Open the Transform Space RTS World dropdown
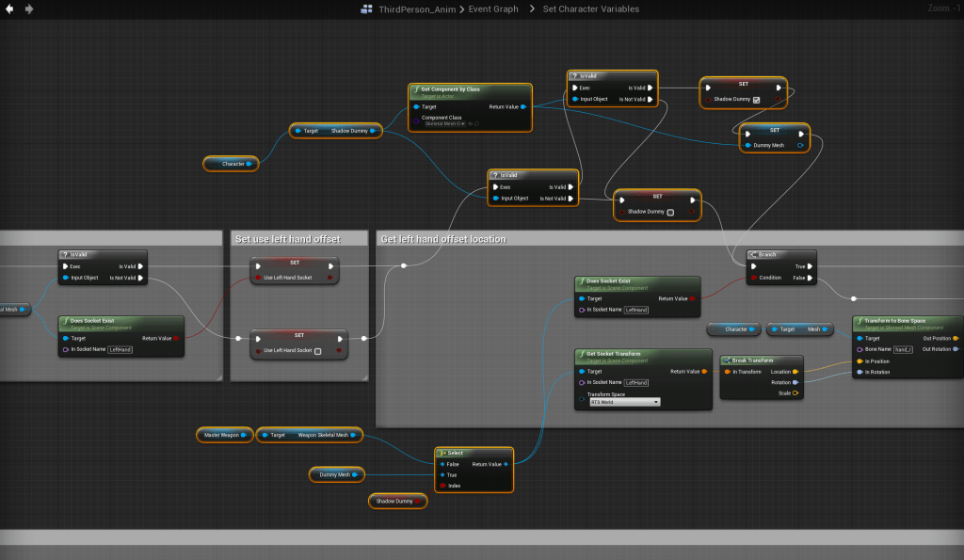Screen dimensions: 964x560 pyautogui.click(x=624, y=402)
